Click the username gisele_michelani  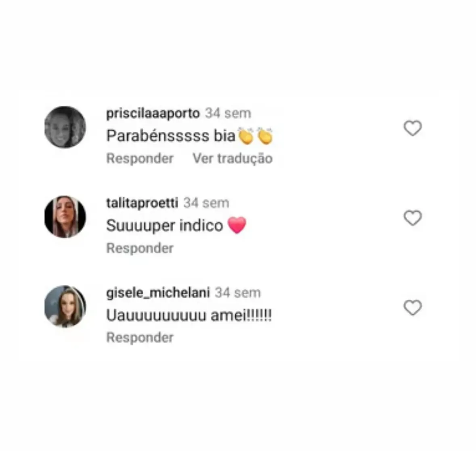(x=158, y=293)
